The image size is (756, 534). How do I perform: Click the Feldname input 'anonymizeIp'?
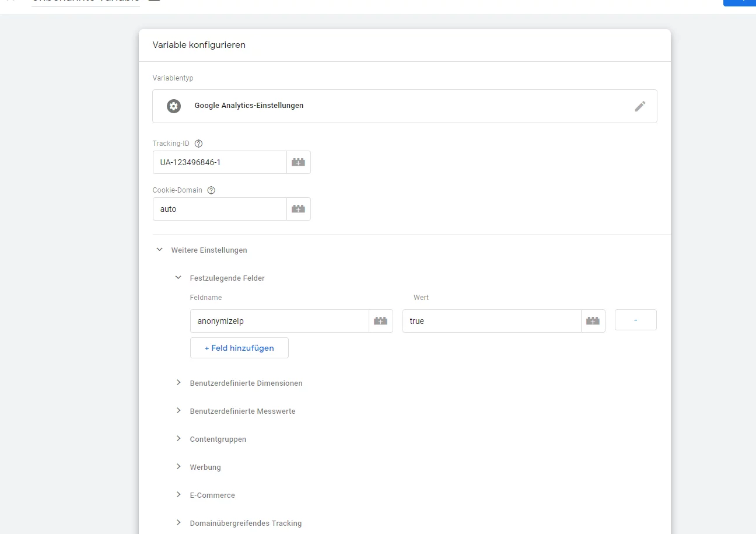pyautogui.click(x=279, y=321)
